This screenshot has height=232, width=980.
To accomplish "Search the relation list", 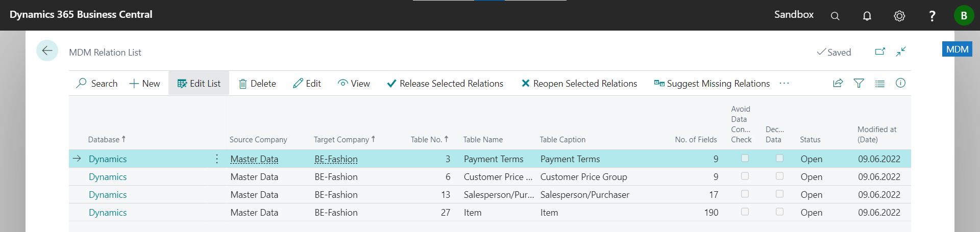I will coord(97,83).
